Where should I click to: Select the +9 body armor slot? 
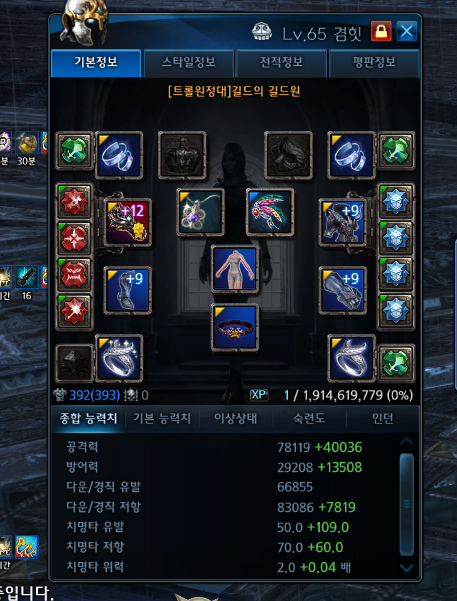(x=343, y=222)
